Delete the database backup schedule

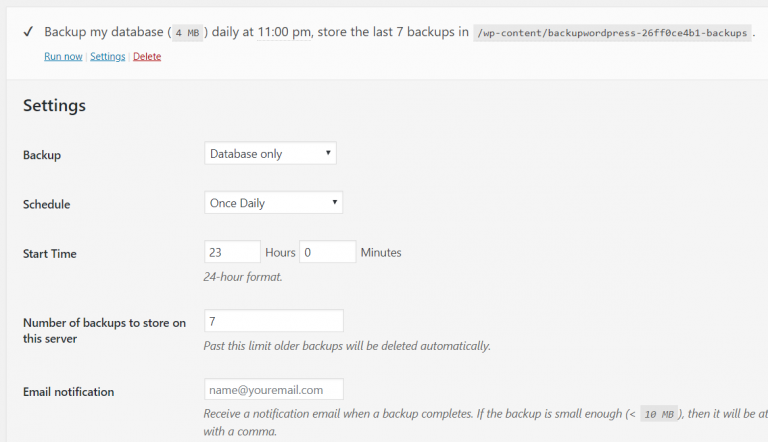(147, 56)
